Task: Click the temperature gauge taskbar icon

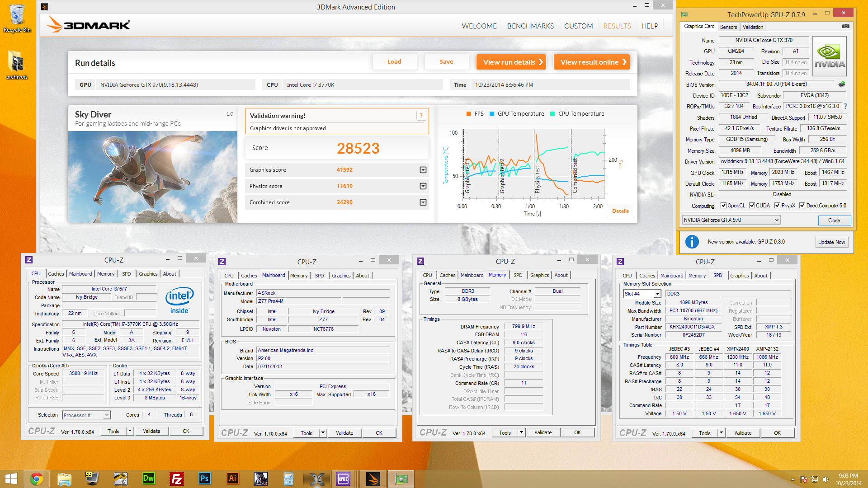Action: pos(120,479)
